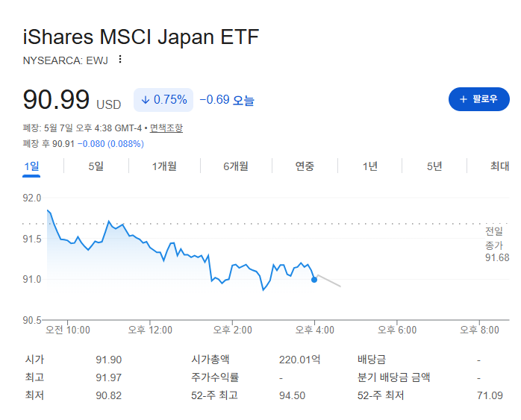Switch to the 5일 chart tab
This screenshot has height=420, width=521.
pyautogui.click(x=96, y=166)
